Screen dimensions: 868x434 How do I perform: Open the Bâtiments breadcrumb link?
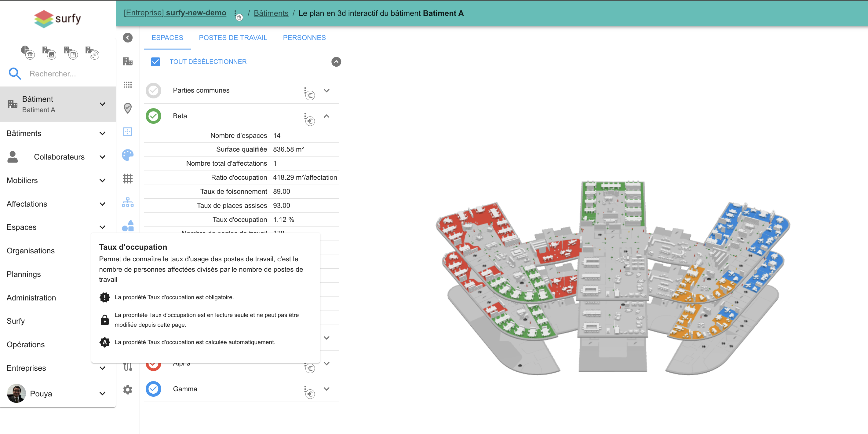point(271,13)
